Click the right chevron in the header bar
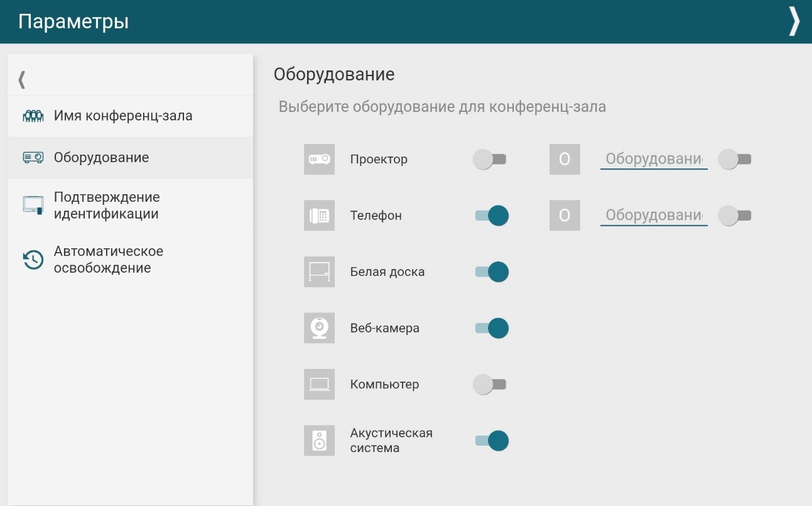This screenshot has height=506, width=812. [x=794, y=21]
